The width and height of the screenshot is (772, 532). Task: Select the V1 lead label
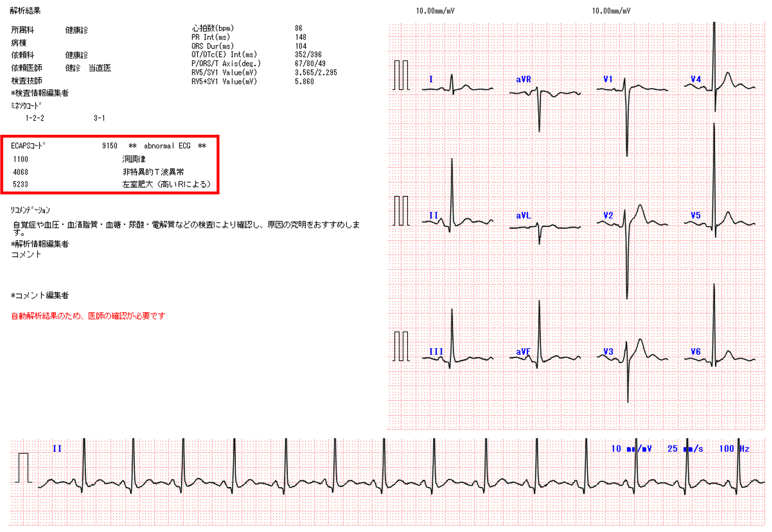[608, 79]
